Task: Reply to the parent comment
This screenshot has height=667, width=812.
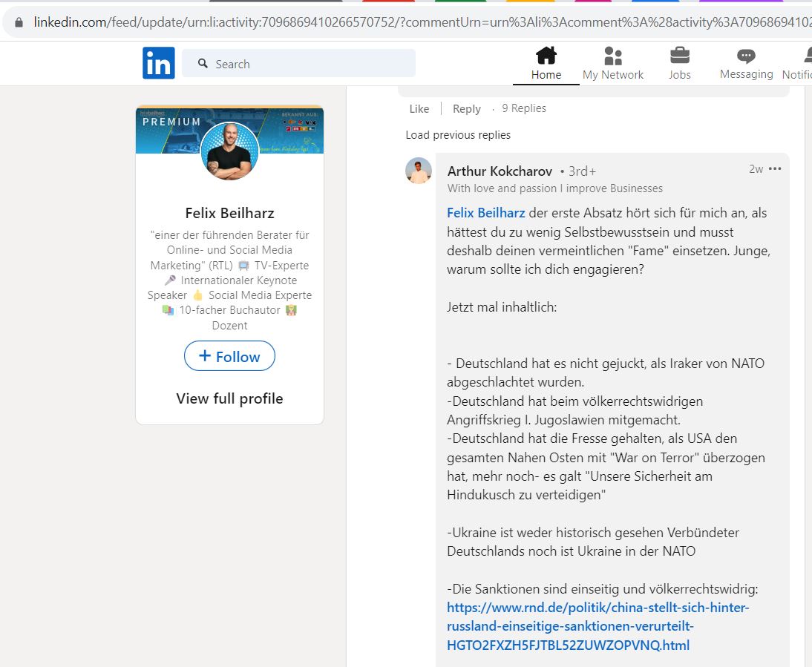Action: 467,108
